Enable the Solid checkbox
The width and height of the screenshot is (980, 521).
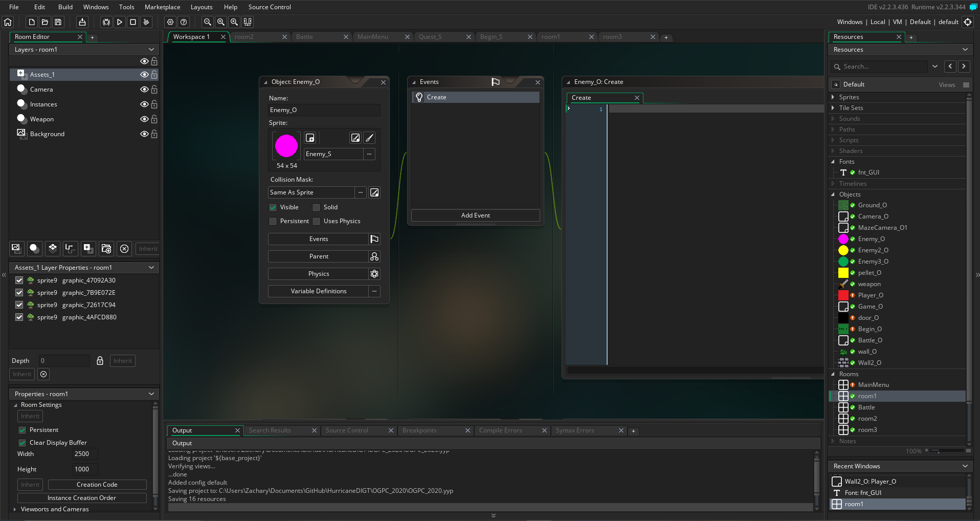point(317,207)
